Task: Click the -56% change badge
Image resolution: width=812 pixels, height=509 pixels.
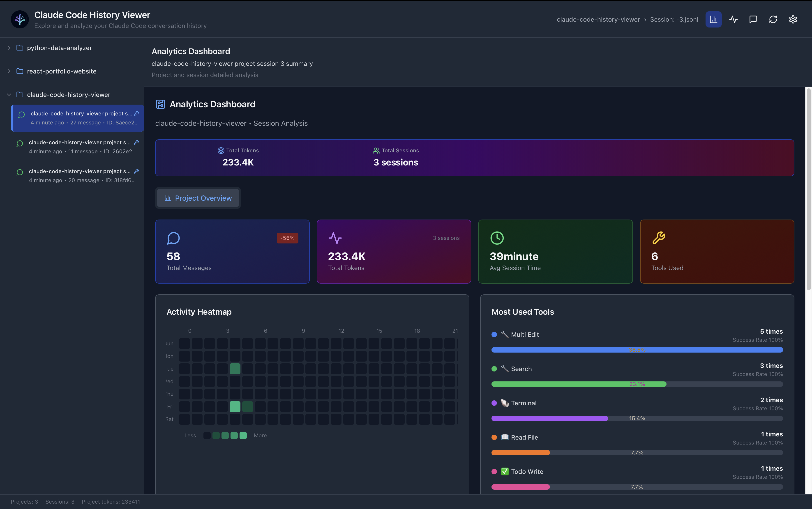Action: coord(287,238)
